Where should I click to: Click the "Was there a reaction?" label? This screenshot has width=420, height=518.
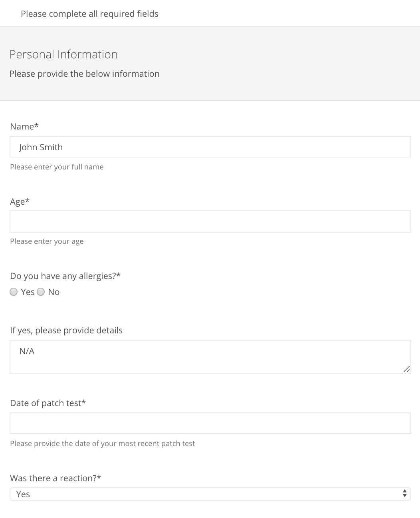55,478
